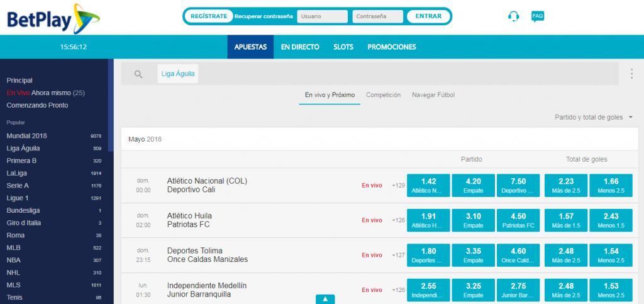Select the Navegar Fútbol tab
Image resolution: width=644 pixels, height=304 pixels.
pyautogui.click(x=433, y=95)
